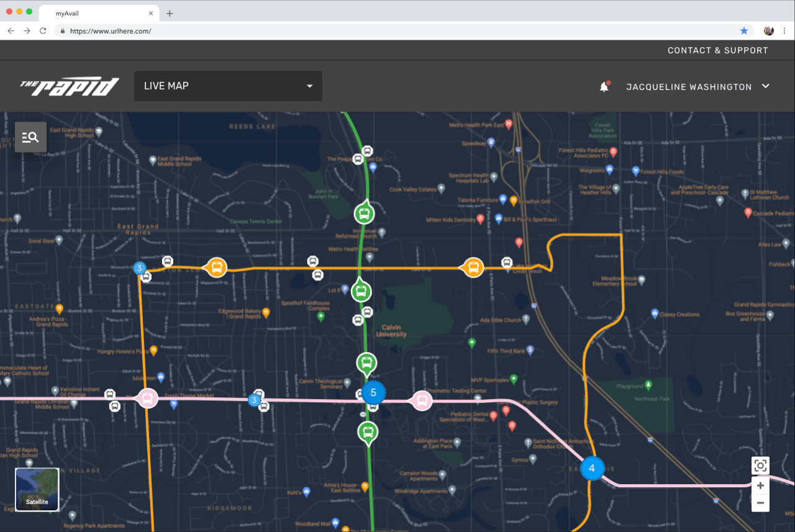This screenshot has height=532, width=795.
Task: Click the blue marker labeled 4 on the orange route
Action: tap(591, 469)
